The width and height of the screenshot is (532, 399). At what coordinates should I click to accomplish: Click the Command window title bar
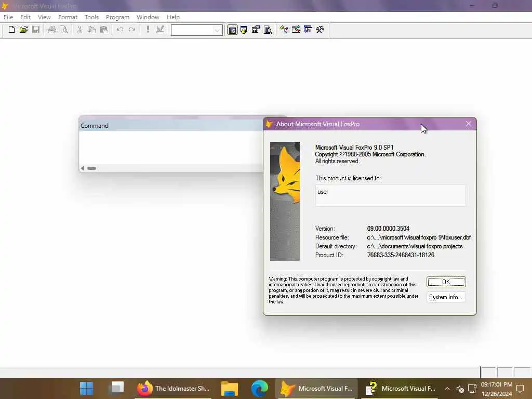[x=171, y=126]
